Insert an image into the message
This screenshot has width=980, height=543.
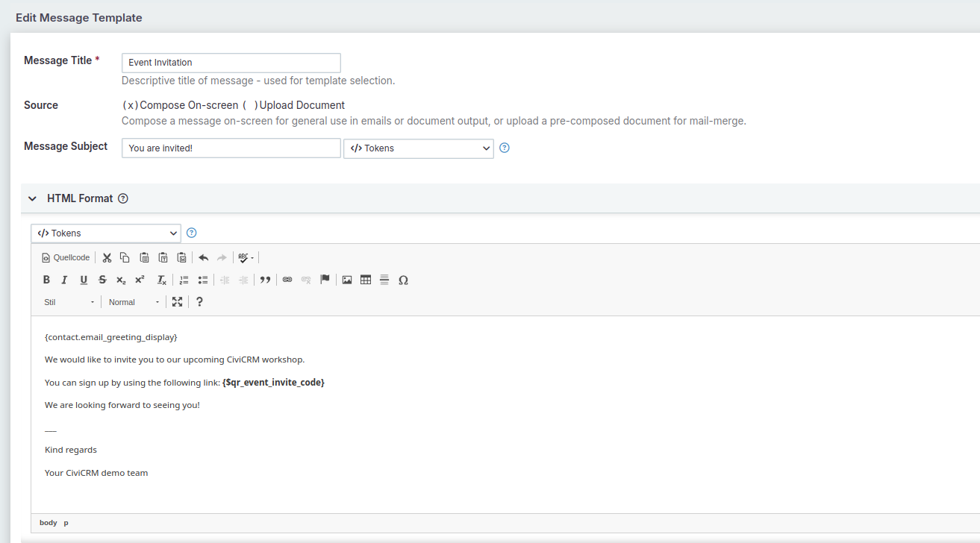click(x=347, y=280)
